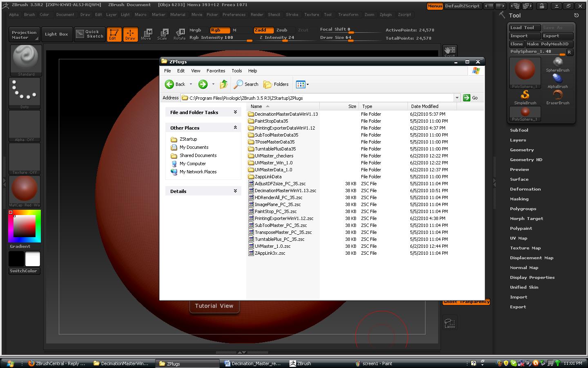The width and height of the screenshot is (588, 368).
Task: Toggle the M material mode button
Action: click(x=241, y=30)
